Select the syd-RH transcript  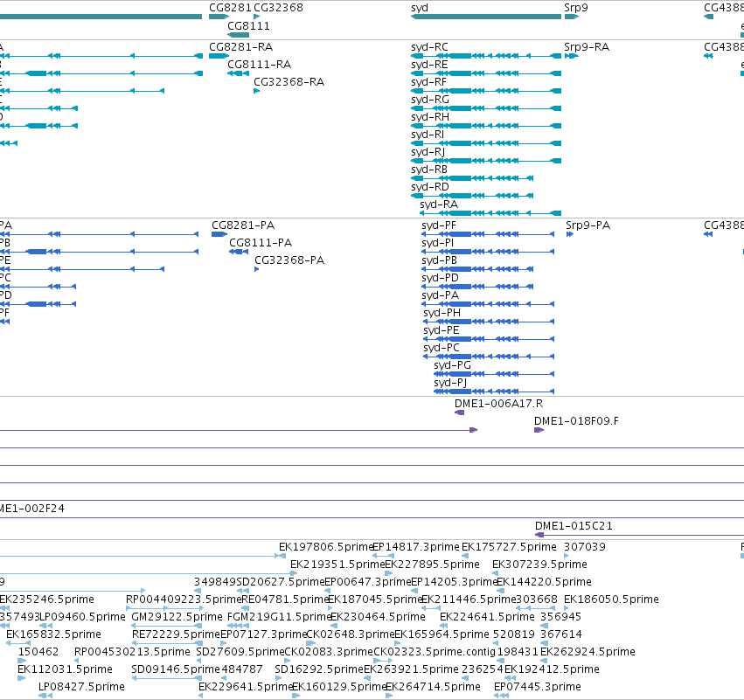click(486, 126)
